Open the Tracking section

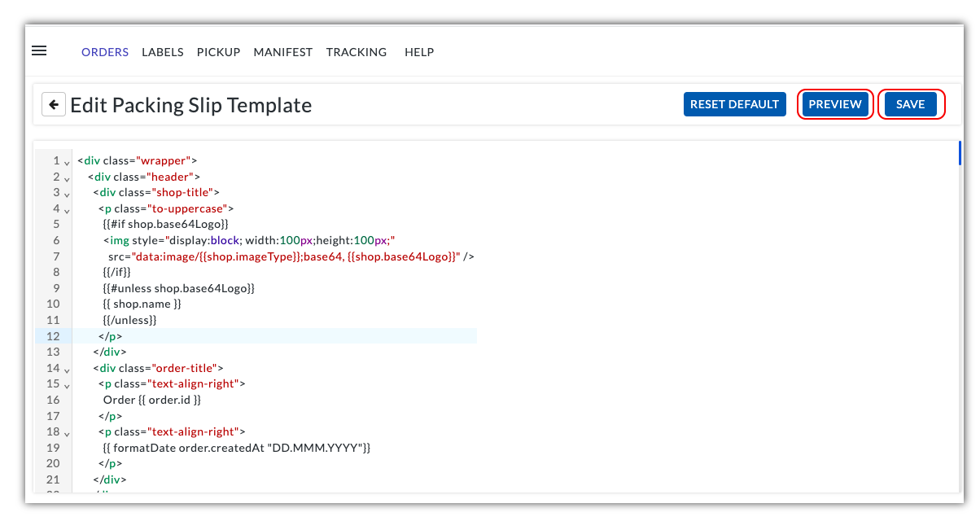tap(357, 52)
